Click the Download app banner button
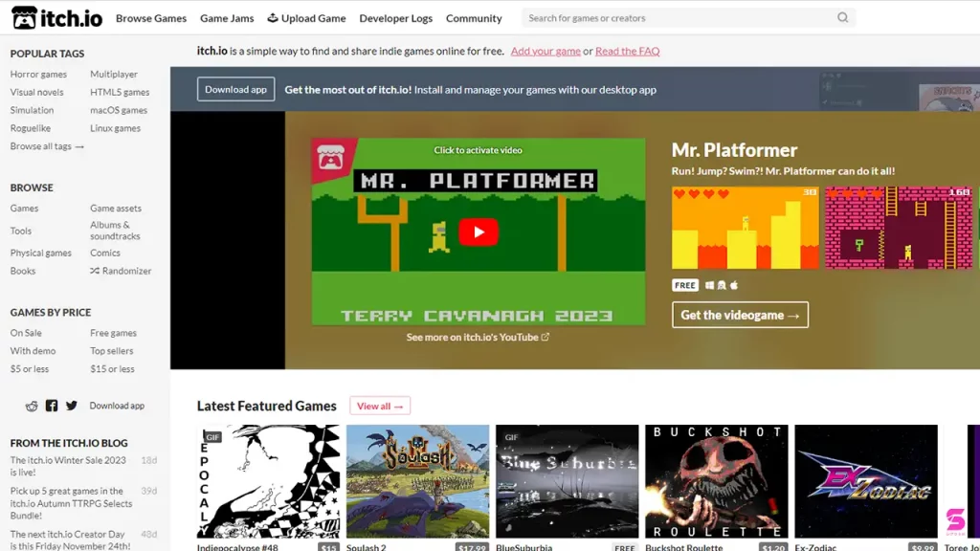The image size is (980, 551). click(235, 89)
